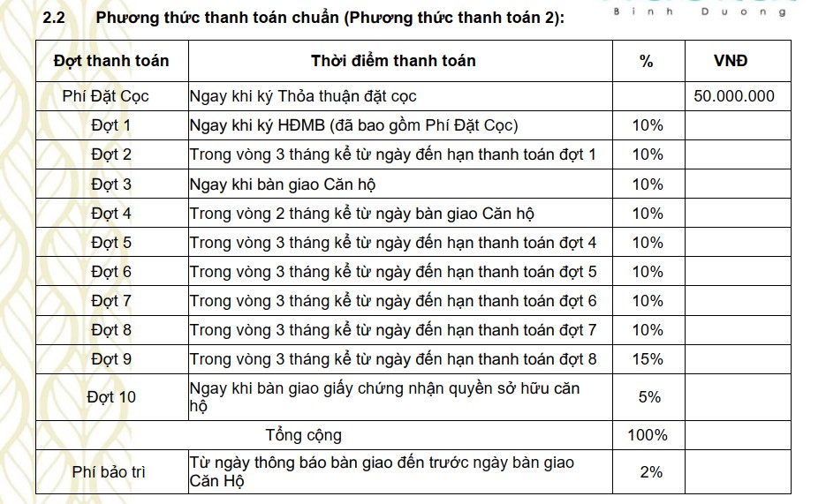
Task: Click the 'Đợt 10' row label
Action: pos(111,397)
